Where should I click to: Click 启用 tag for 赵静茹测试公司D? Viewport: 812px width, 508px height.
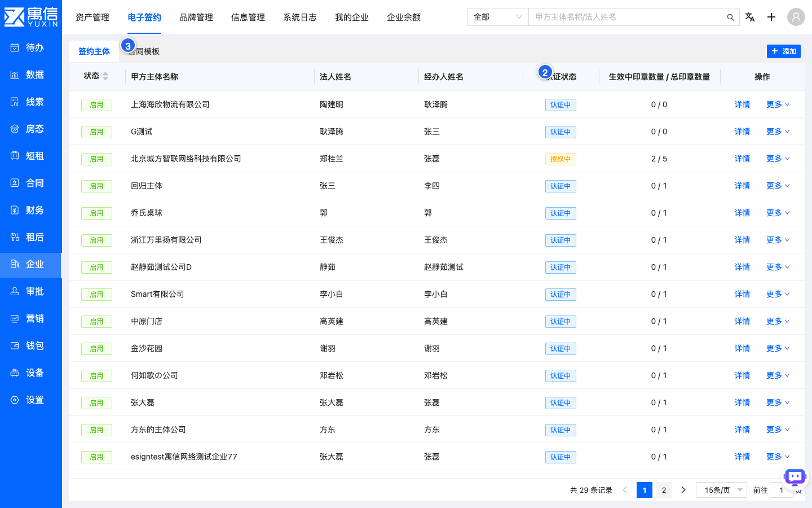tap(96, 268)
